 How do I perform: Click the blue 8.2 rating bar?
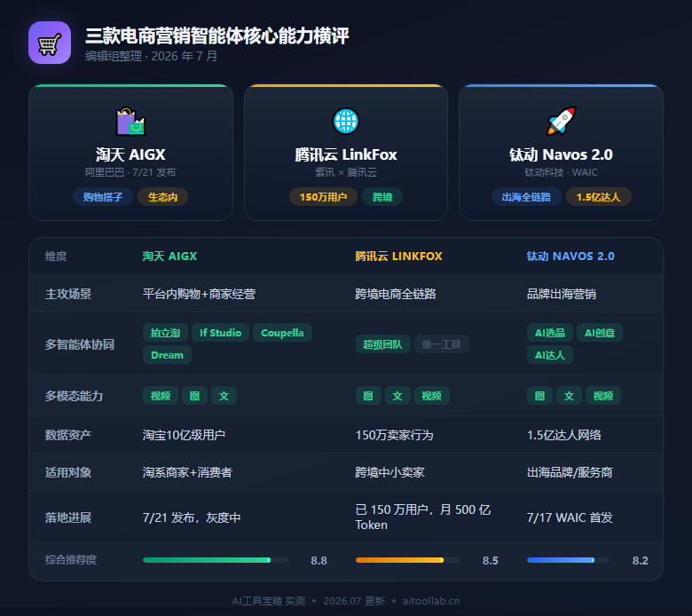(x=569, y=560)
